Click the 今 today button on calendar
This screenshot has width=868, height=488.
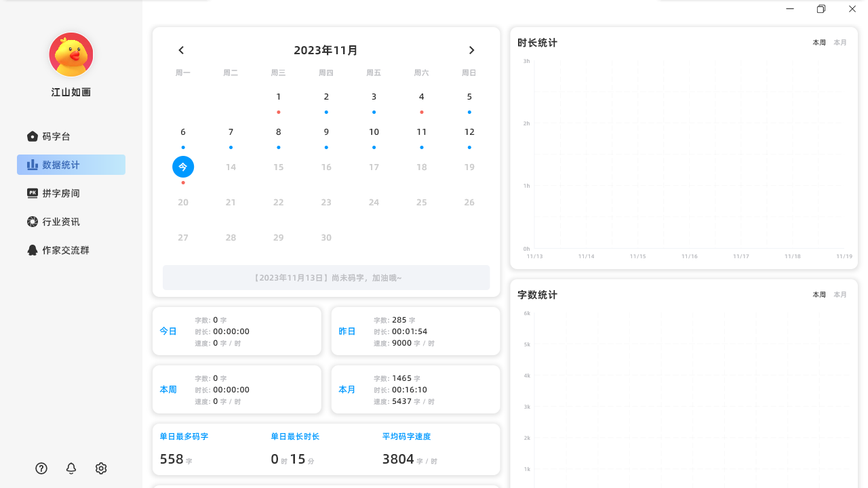tap(183, 166)
